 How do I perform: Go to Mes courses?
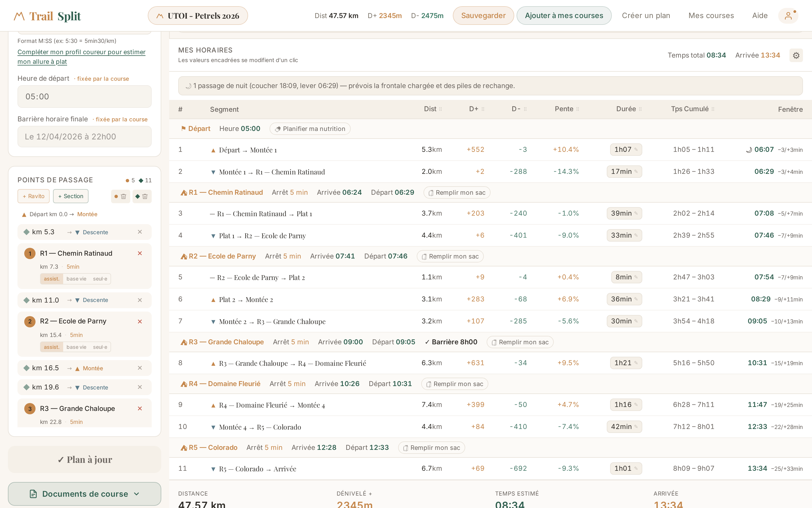[711, 16]
